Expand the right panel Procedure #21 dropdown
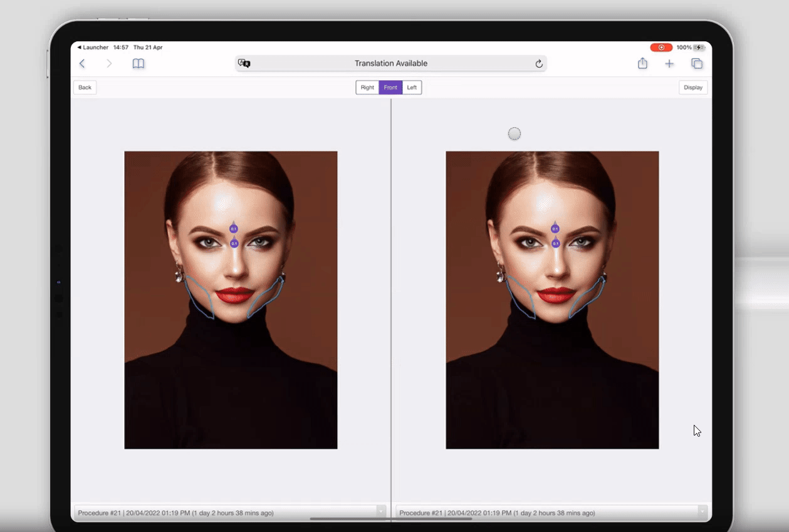Viewport: 789px width, 532px height. pyautogui.click(x=551, y=513)
